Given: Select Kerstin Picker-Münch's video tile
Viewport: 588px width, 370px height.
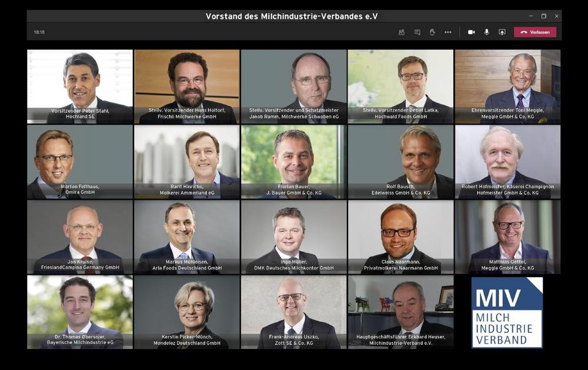Looking at the screenshot, I should click(187, 312).
